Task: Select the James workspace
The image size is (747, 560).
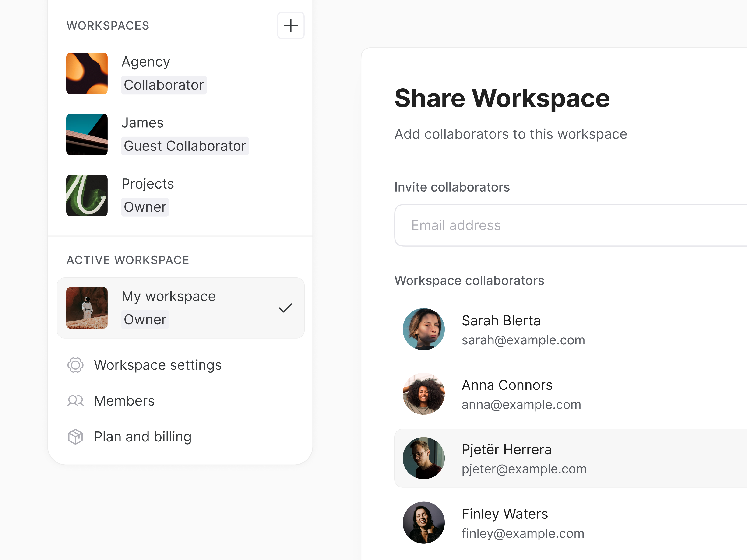Action: [142, 122]
